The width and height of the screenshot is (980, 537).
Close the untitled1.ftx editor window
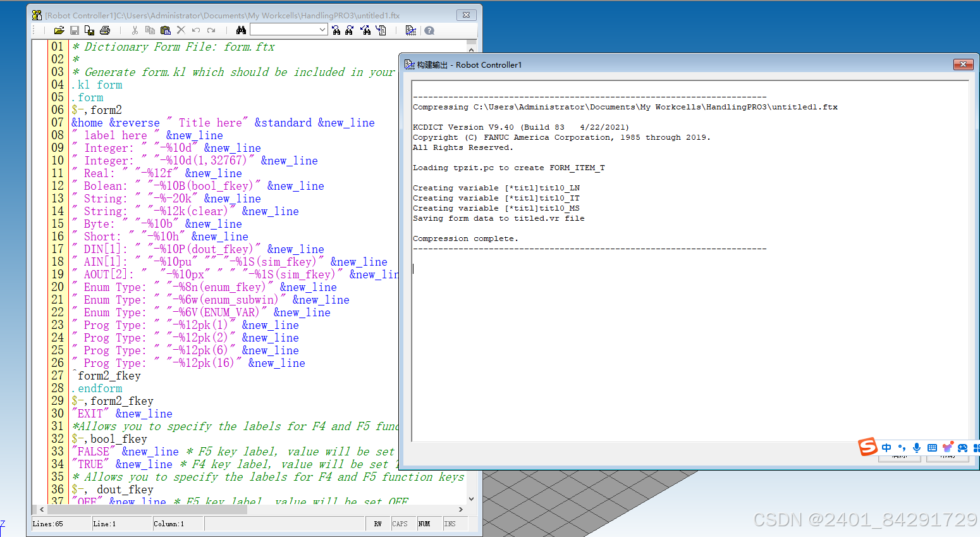tap(466, 15)
